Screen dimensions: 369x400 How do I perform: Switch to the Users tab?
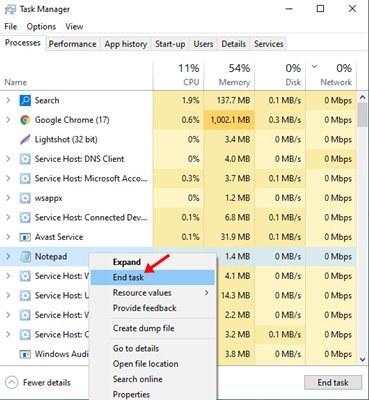point(203,44)
